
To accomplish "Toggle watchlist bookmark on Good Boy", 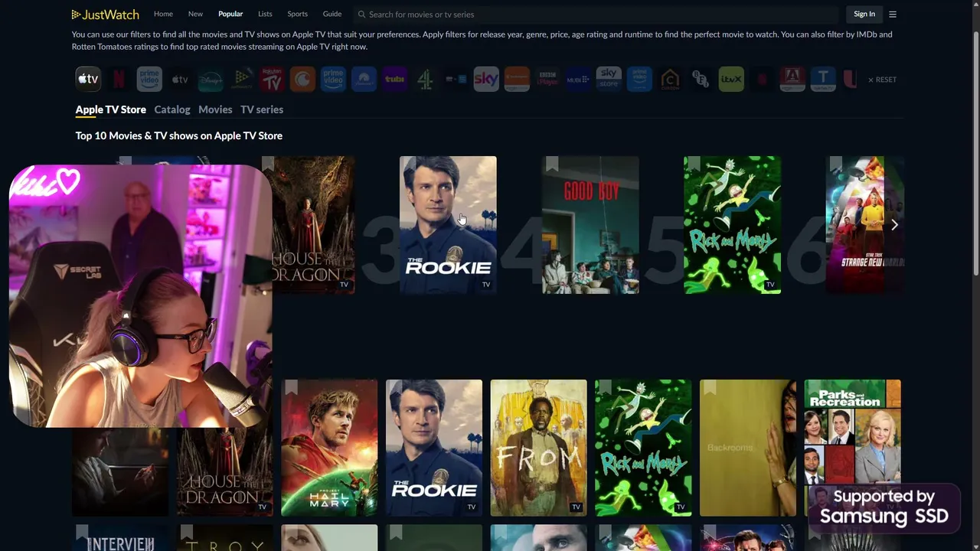I will pyautogui.click(x=552, y=164).
